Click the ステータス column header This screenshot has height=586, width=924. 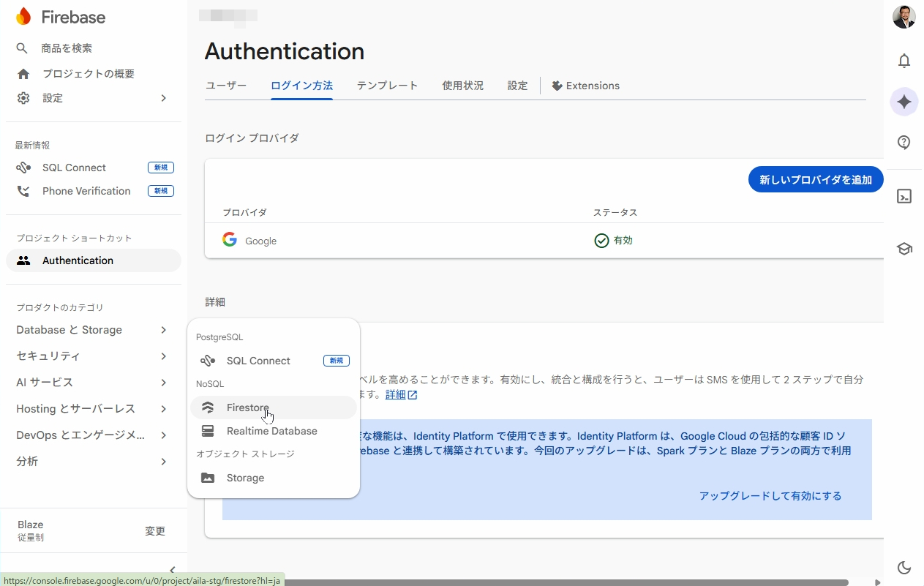tap(615, 213)
